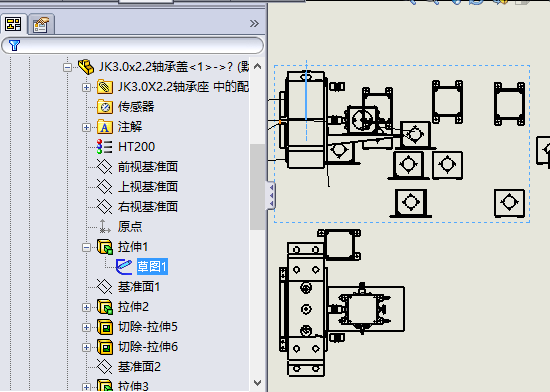Collapse the JK3.0x2.2轴承盖 part node

click(67, 67)
